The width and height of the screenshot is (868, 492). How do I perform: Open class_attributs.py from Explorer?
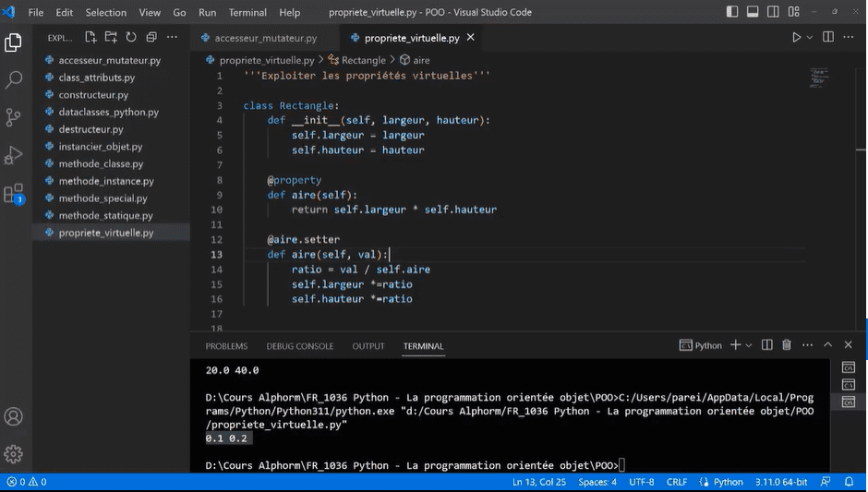tap(96, 78)
